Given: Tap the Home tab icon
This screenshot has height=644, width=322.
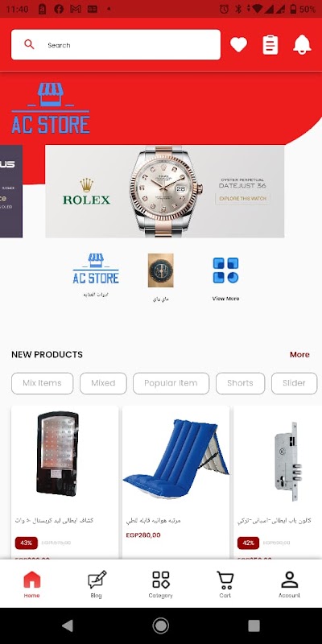Looking at the screenshot, I should 32,580.
